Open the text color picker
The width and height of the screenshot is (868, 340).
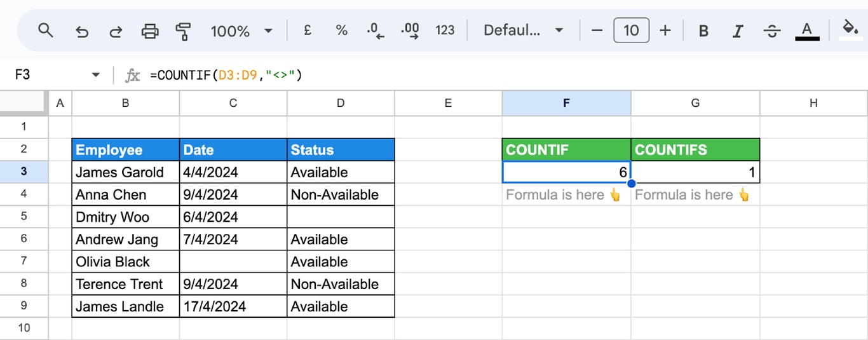tap(807, 31)
